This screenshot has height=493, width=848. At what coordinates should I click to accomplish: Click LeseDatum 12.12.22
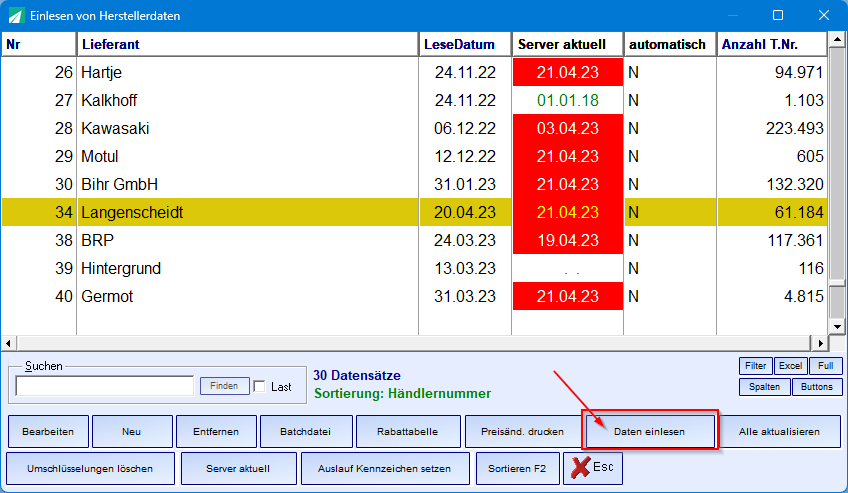[x=465, y=157]
